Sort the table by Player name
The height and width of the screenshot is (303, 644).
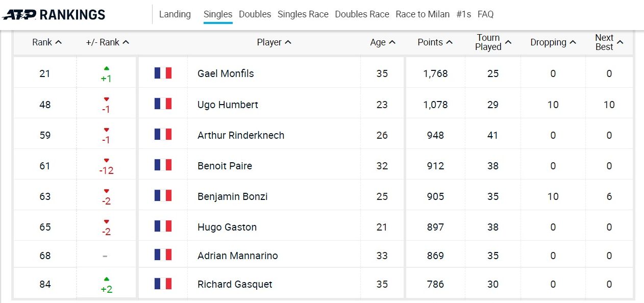[274, 42]
